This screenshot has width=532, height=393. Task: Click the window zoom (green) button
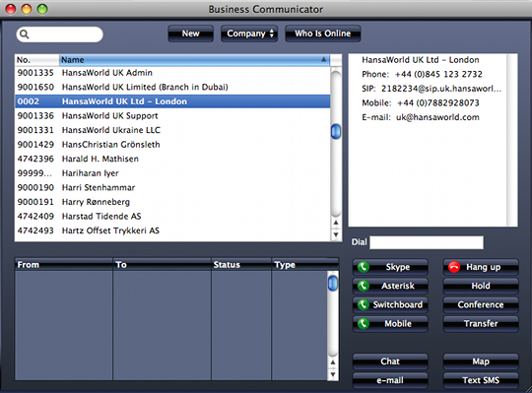tap(42, 9)
